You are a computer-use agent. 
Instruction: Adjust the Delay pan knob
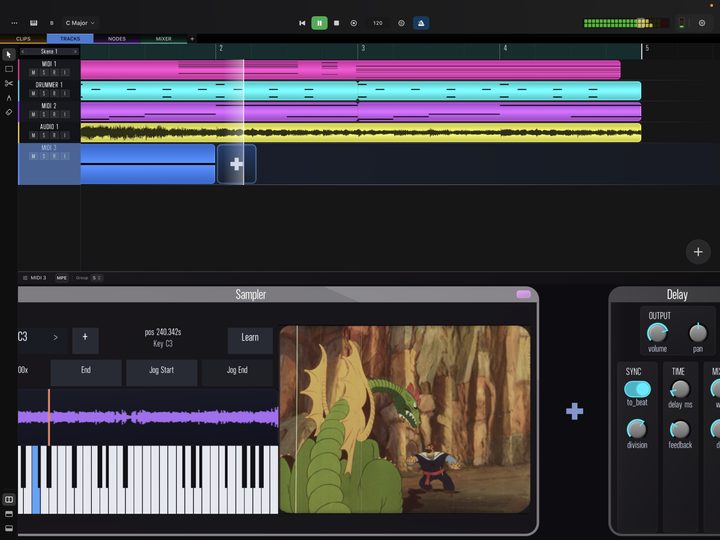698,333
